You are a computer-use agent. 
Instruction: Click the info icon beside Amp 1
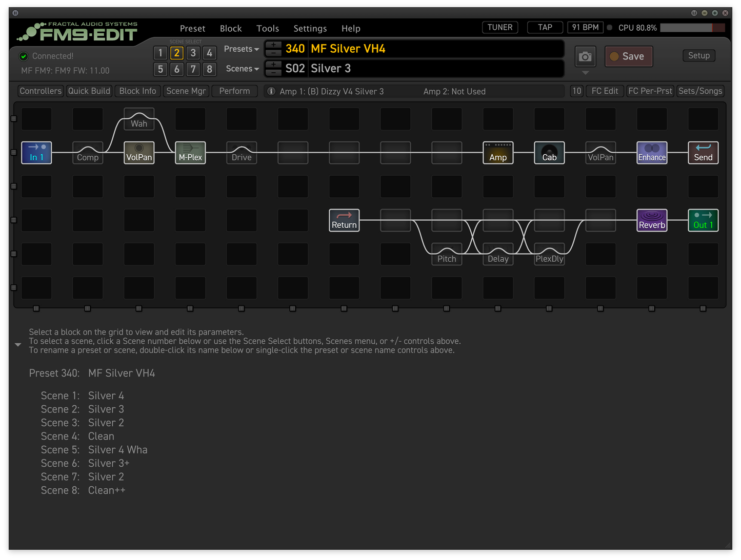[x=271, y=91]
